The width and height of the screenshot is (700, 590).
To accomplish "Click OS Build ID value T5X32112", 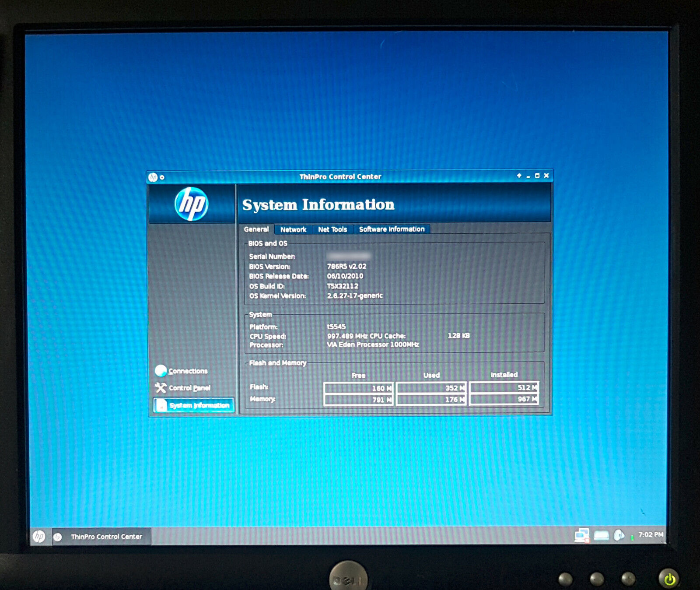I will 343,286.
